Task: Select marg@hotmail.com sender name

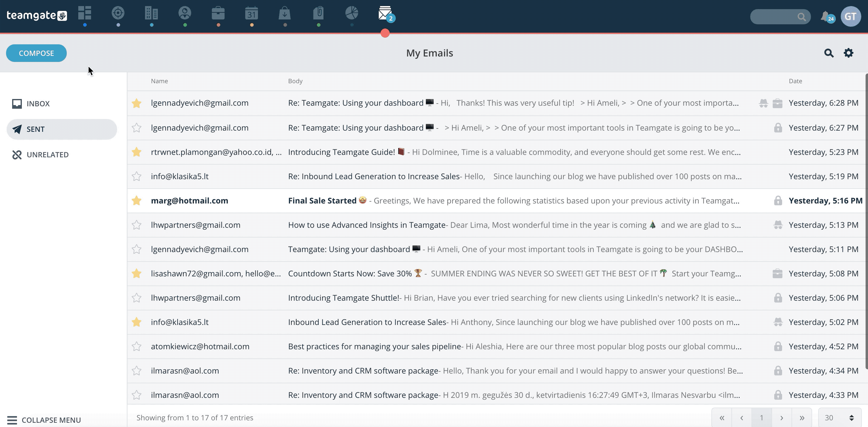Action: (x=189, y=201)
